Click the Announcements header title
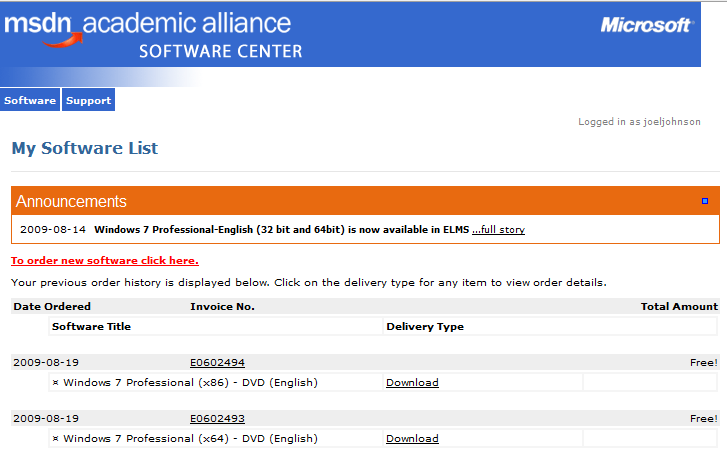 [71, 201]
